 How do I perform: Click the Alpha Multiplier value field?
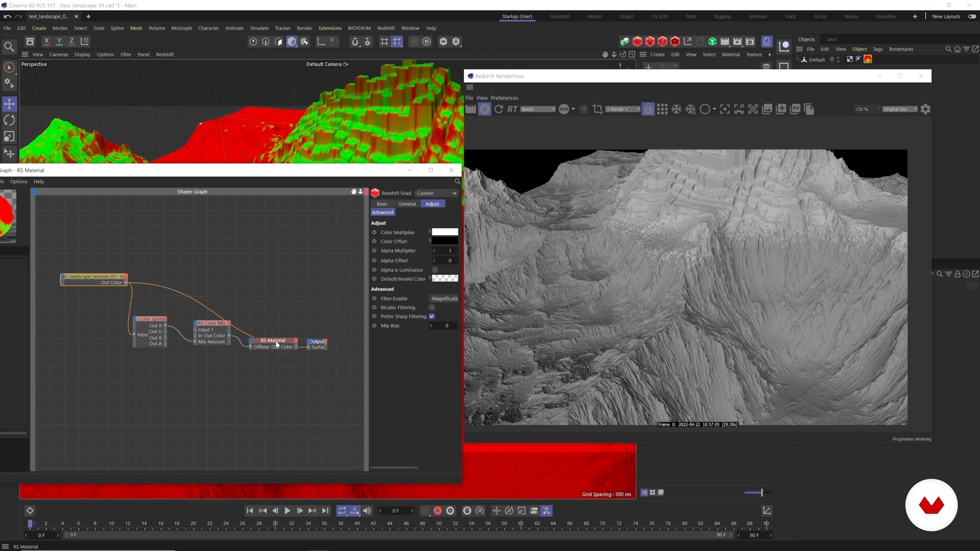click(x=445, y=251)
